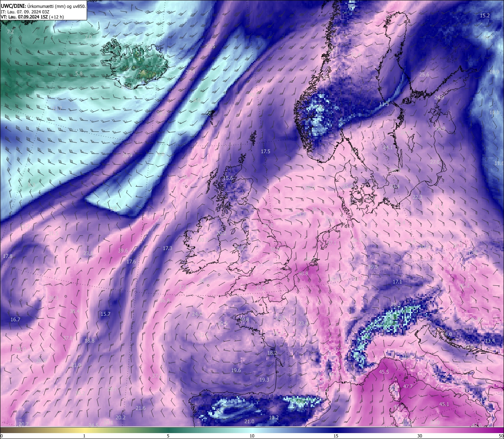504x439 pixels.
Task: Click the 22.3 value over the southern Baltic
Action: [x=417, y=197]
